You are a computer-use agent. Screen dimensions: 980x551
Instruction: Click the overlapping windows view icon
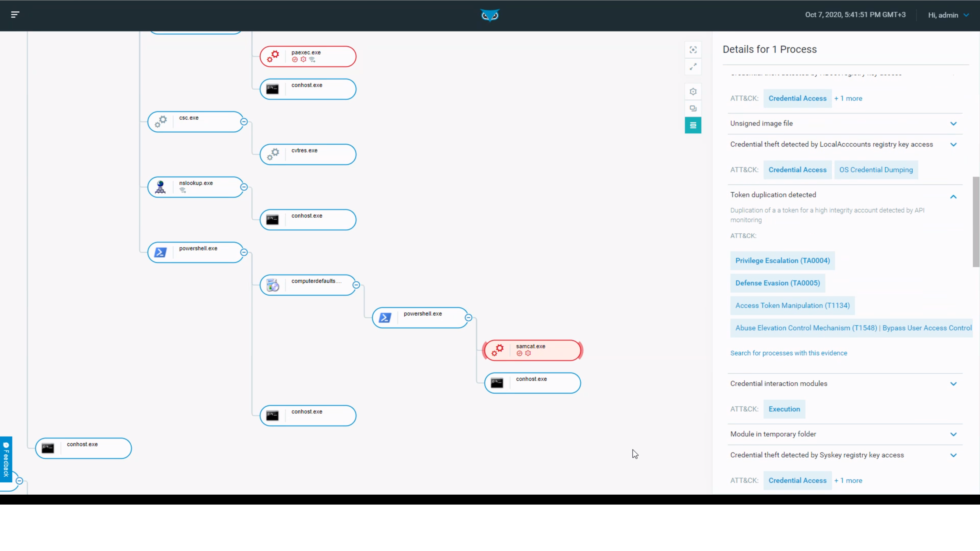pyautogui.click(x=693, y=108)
